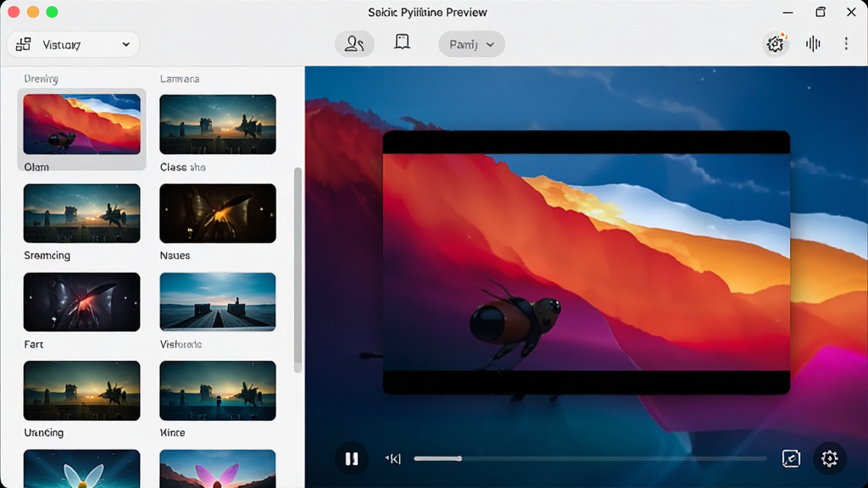Click the Lamvana column heading
The width and height of the screenshot is (868, 488).
[x=180, y=79]
